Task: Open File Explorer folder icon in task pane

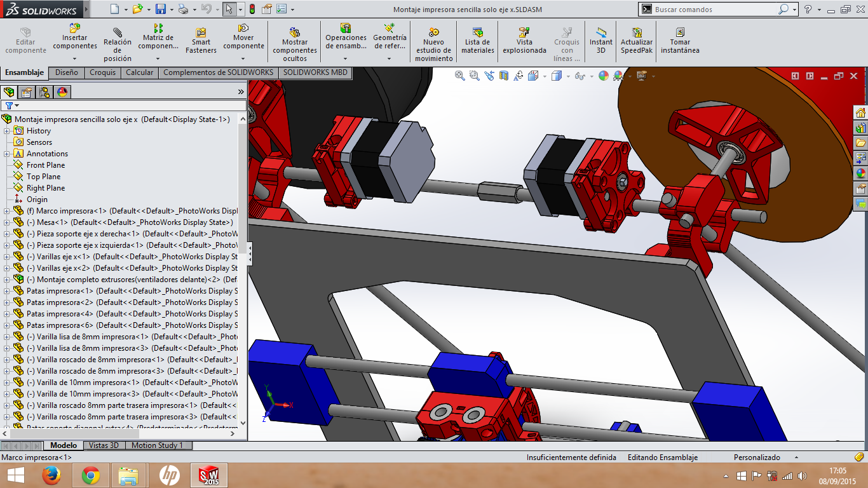Action: 861,143
